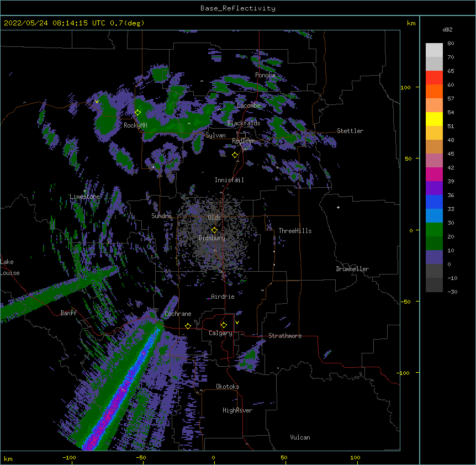Select the yellow diamond marker below Cochrane

pos(188,326)
